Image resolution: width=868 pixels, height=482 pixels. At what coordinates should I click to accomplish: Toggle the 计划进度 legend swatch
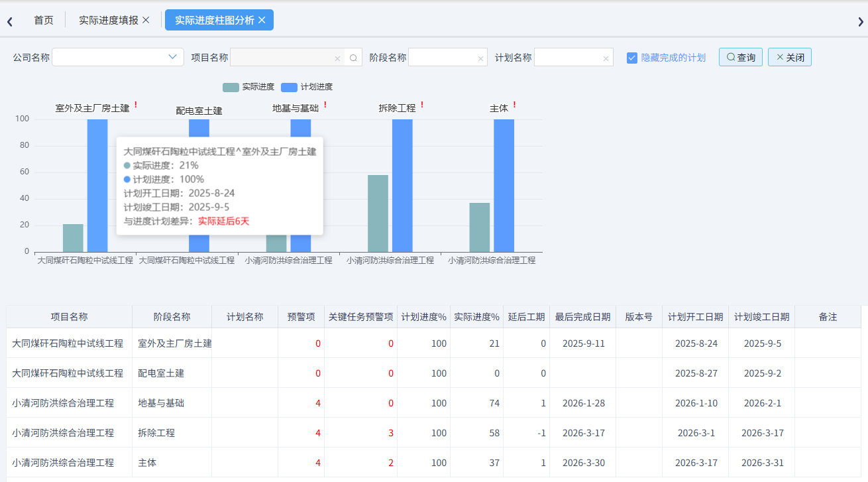[289, 87]
